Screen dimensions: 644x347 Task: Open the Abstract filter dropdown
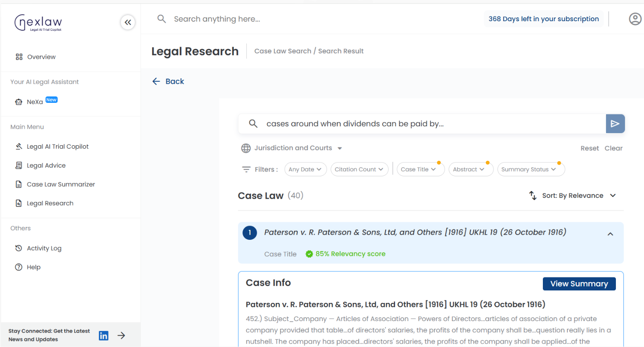click(x=471, y=169)
